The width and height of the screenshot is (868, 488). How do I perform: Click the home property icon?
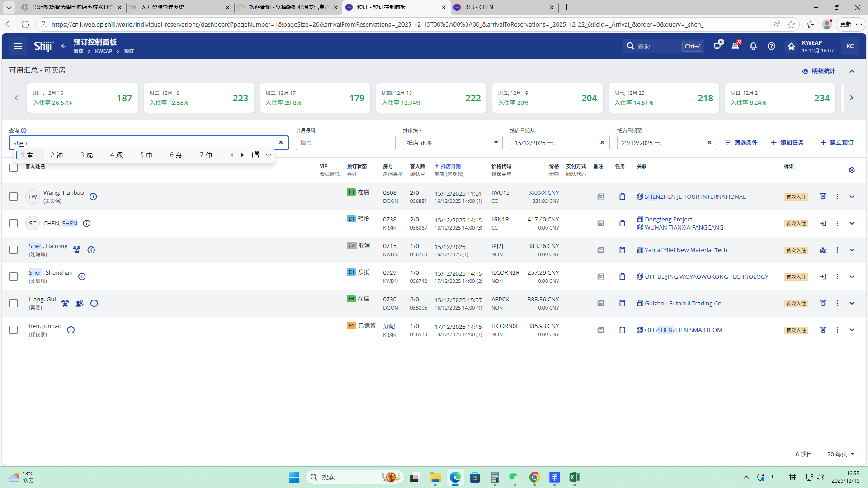pyautogui.click(x=791, y=46)
